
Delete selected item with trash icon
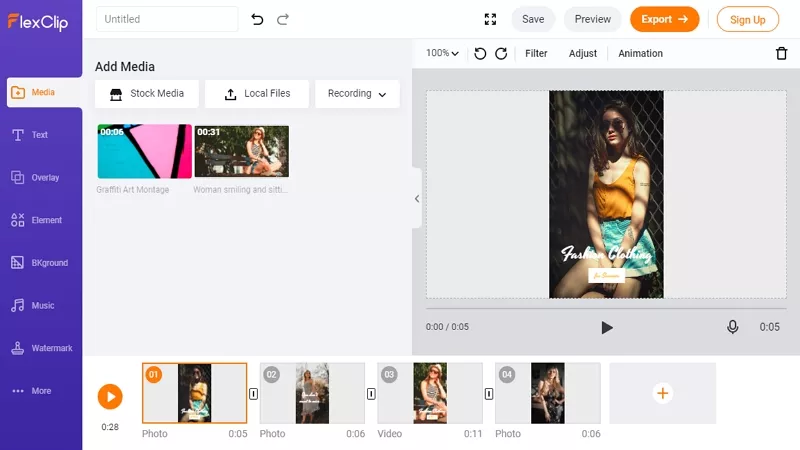click(781, 53)
